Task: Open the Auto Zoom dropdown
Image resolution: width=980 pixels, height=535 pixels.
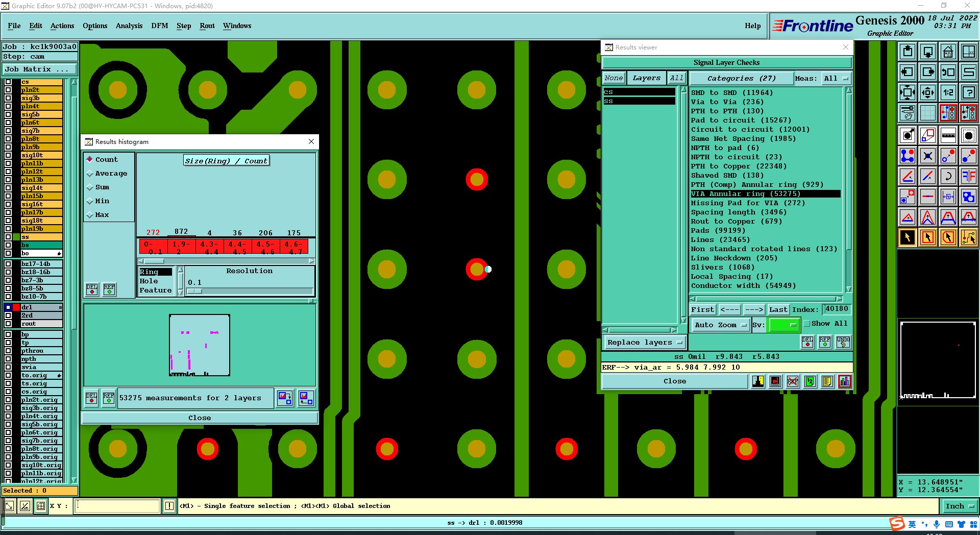Action: (720, 325)
